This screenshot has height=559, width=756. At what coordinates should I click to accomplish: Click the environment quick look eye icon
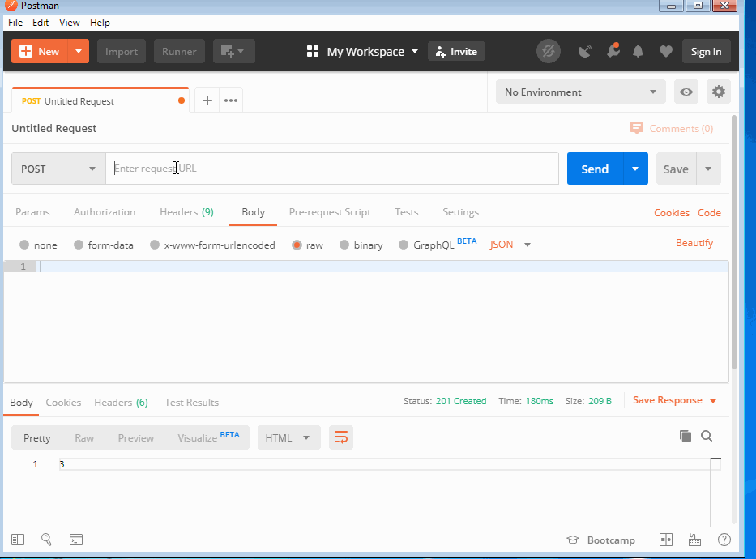coord(686,92)
